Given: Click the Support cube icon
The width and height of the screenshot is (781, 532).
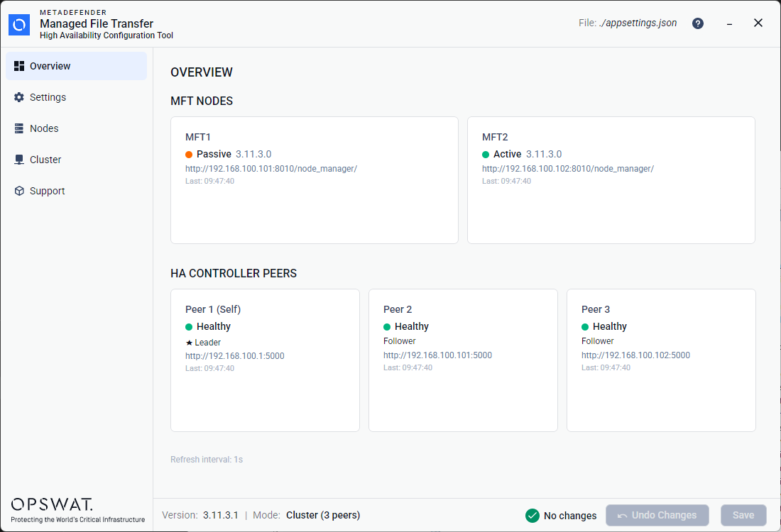Looking at the screenshot, I should pyautogui.click(x=19, y=191).
